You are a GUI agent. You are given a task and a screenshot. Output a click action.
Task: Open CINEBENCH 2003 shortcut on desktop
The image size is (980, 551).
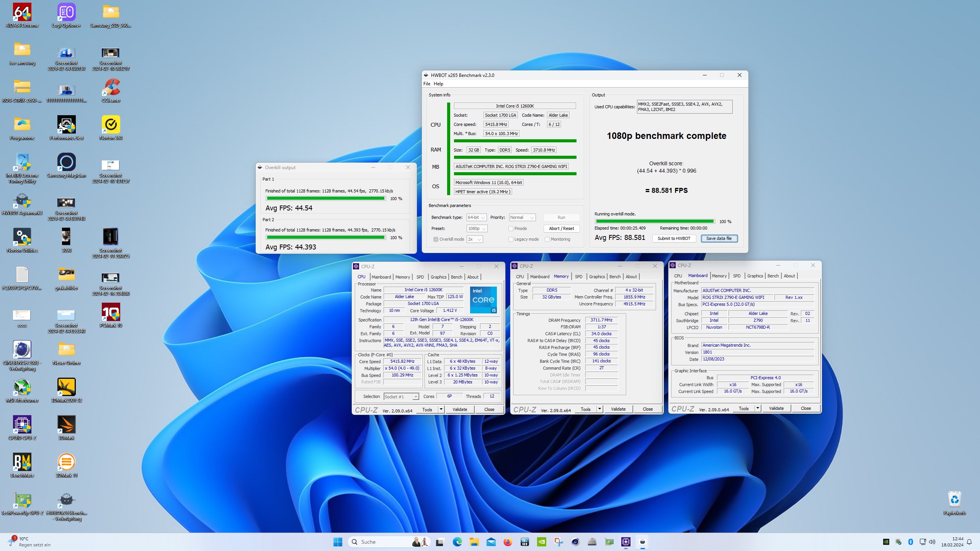click(22, 356)
